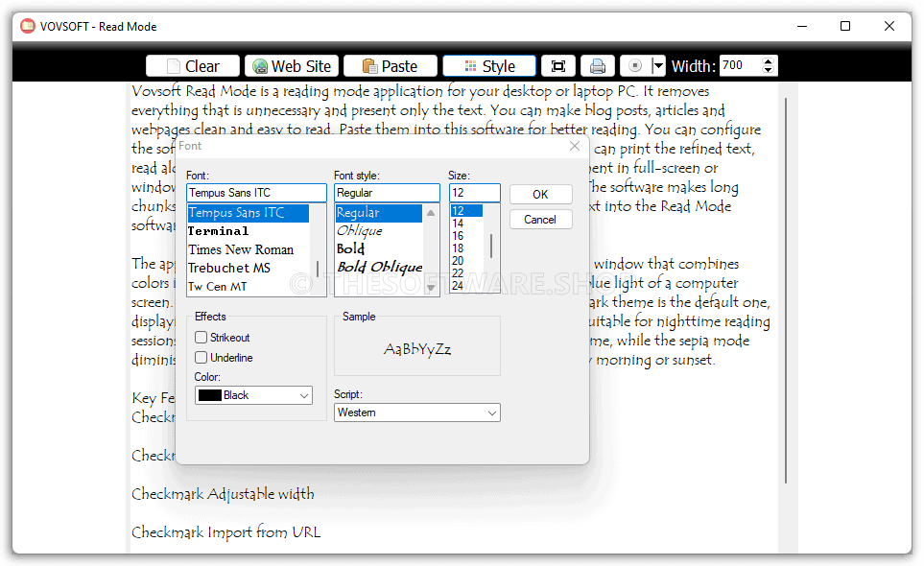Screen dimensions: 924x566
Task: Click the Font name text field
Action: coord(256,193)
